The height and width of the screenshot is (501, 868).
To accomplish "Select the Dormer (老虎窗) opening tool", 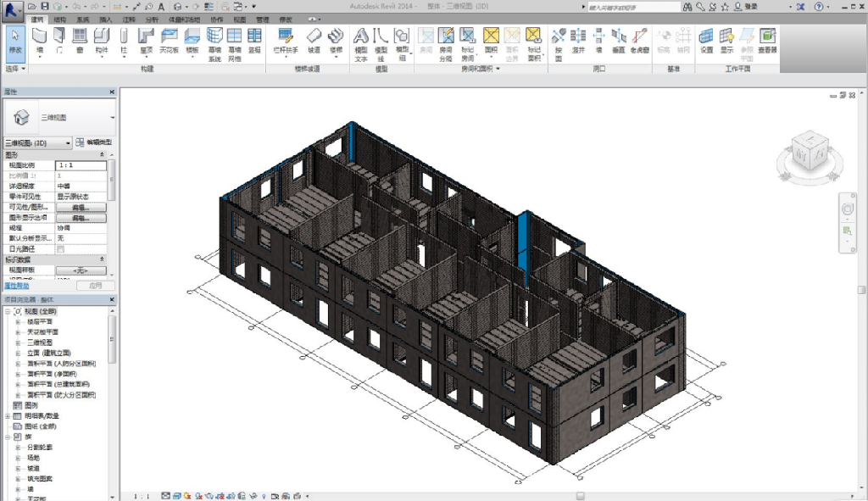I will [639, 41].
